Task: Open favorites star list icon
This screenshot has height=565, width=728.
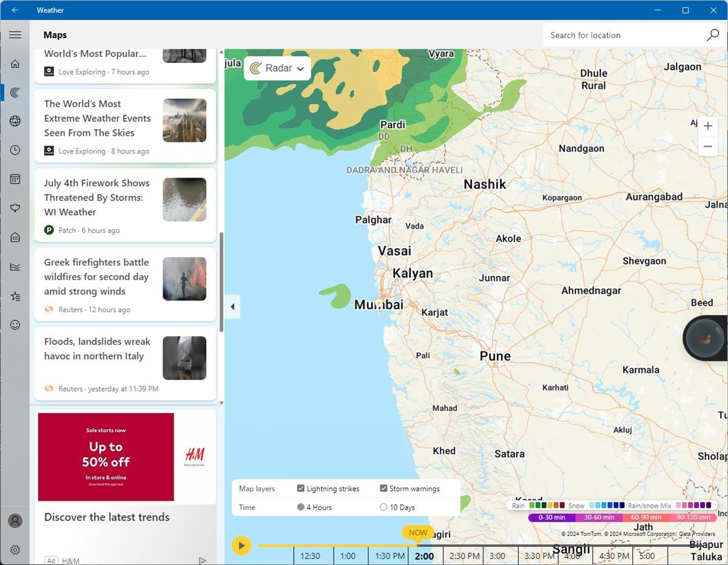Action: coord(15,296)
